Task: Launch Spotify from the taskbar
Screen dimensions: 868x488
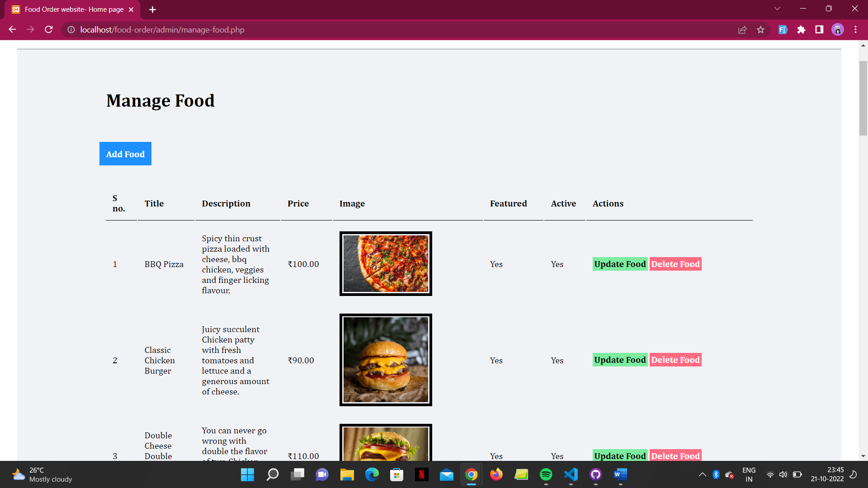Action: (546, 475)
